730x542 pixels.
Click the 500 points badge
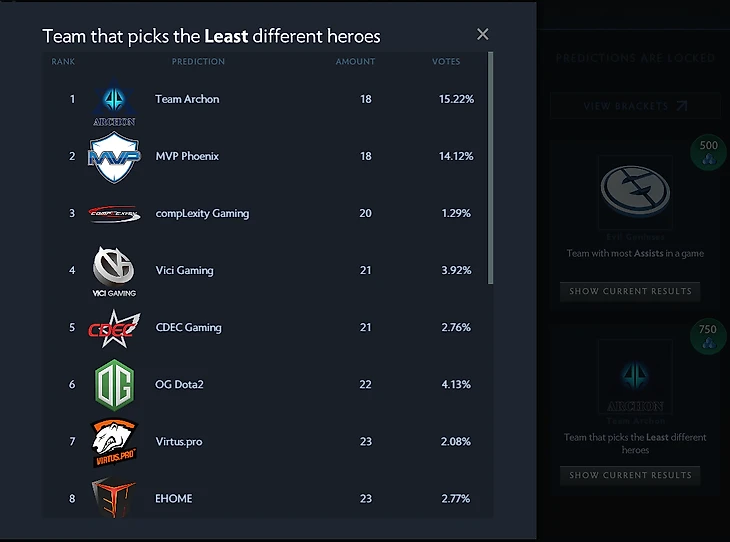708,152
